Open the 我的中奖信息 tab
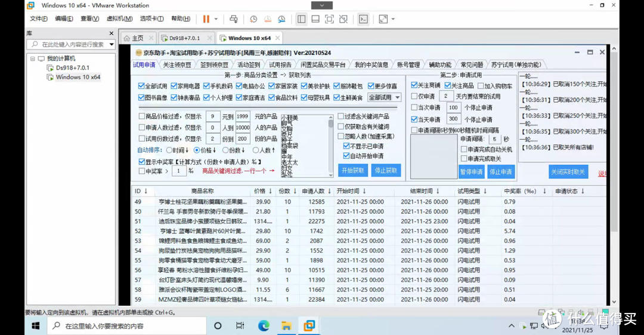Screen dimensions: 644x335 point(371,64)
